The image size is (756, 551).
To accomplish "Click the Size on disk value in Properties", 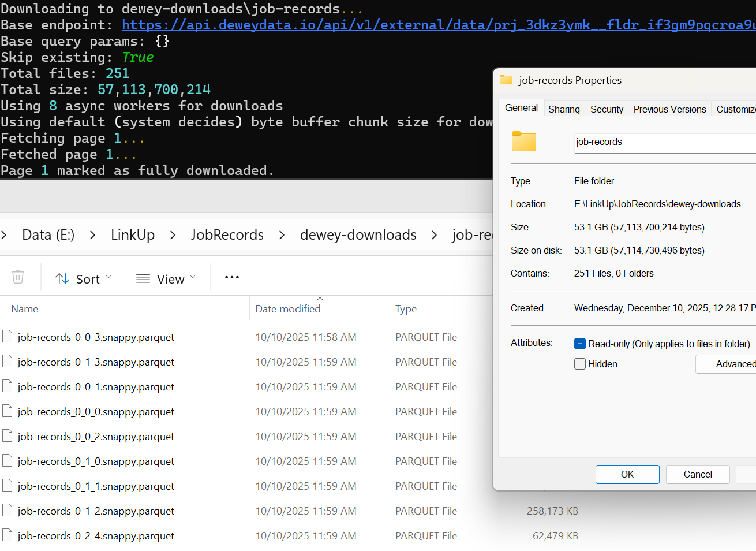I will pos(639,250).
